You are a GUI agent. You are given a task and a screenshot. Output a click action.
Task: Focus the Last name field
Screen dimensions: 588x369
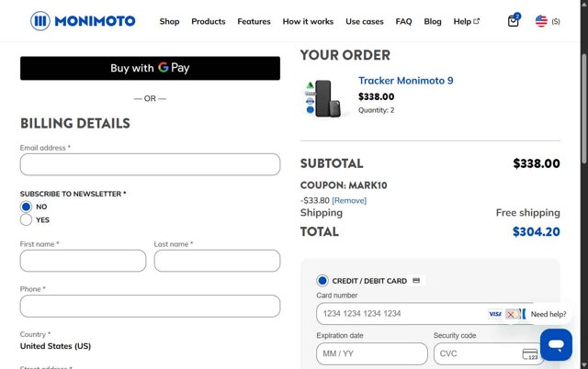(217, 261)
